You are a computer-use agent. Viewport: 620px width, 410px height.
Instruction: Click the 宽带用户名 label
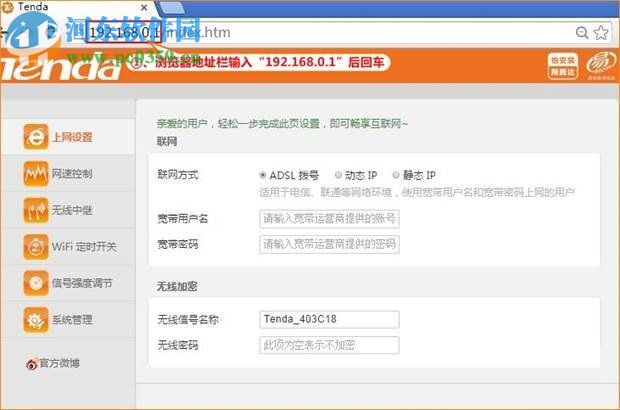tap(182, 218)
